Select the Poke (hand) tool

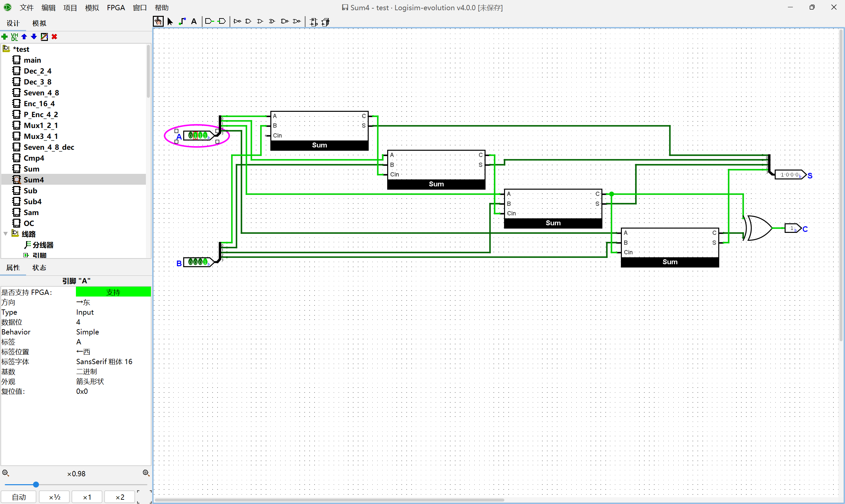coord(158,21)
